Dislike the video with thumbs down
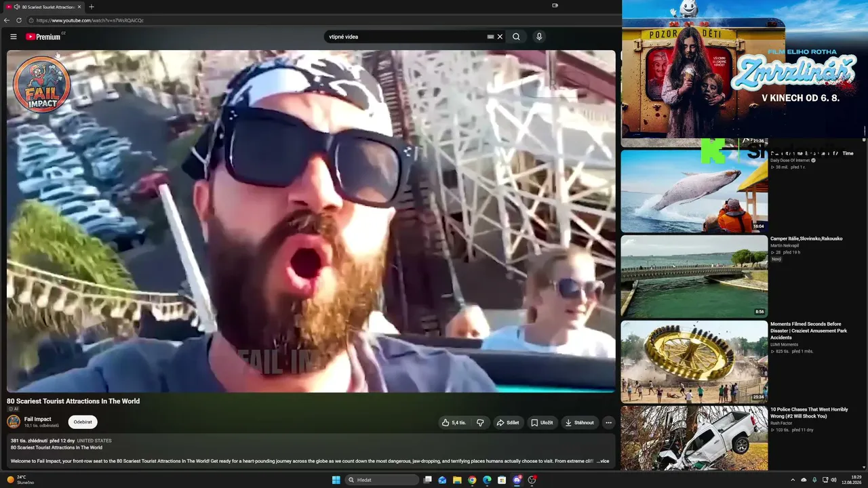 pos(480,422)
